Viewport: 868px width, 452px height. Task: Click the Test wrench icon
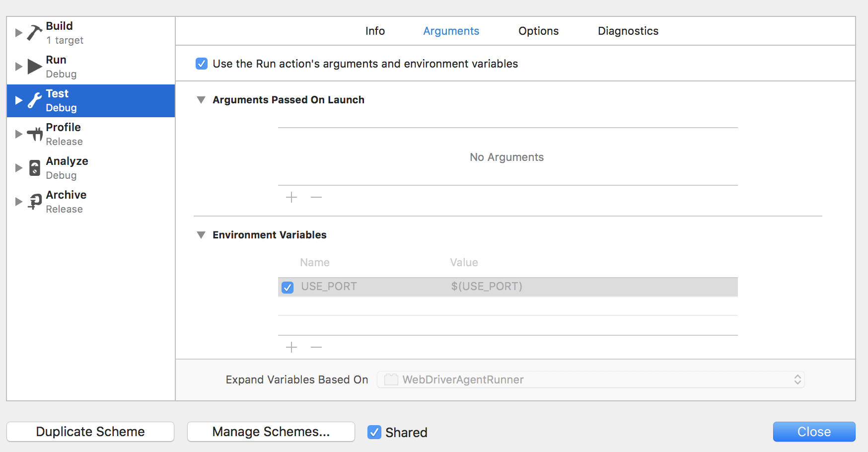point(35,100)
